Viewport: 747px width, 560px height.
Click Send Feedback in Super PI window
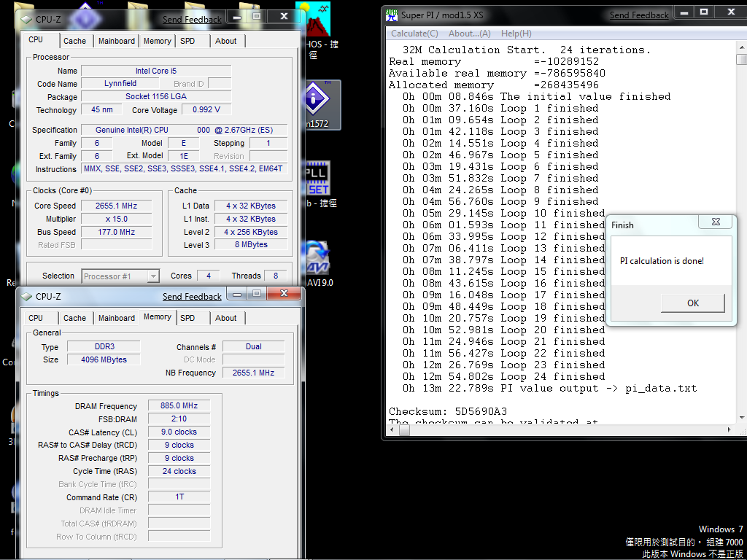[x=639, y=15]
